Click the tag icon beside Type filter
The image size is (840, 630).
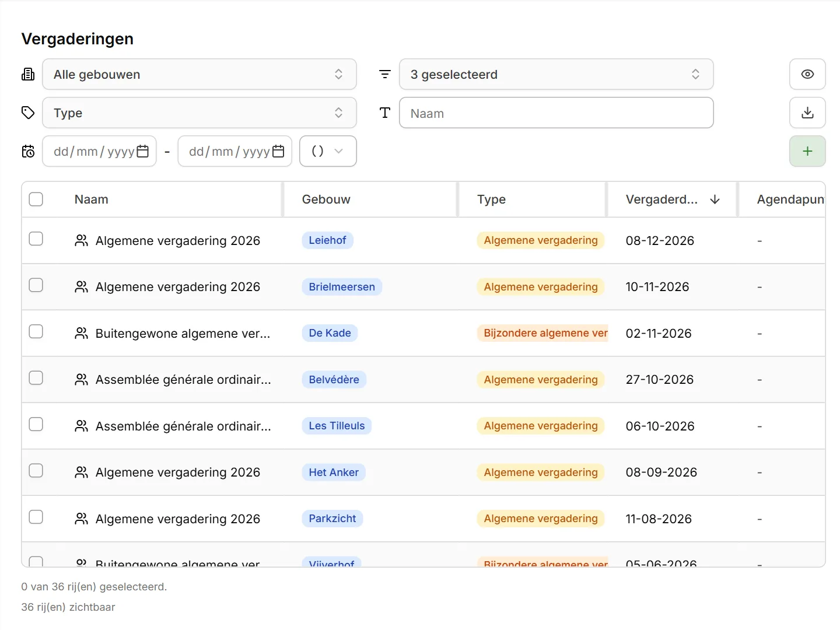point(28,113)
